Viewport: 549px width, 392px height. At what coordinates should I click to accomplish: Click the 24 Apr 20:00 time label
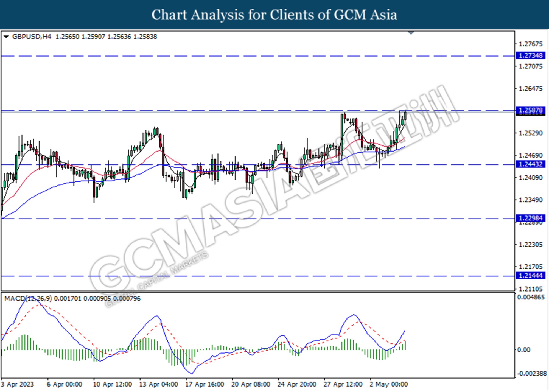(x=297, y=384)
